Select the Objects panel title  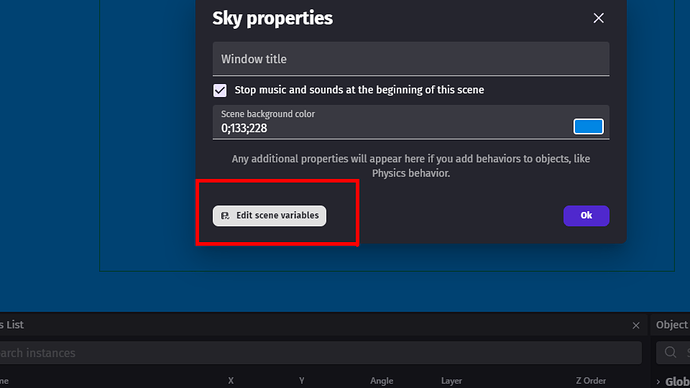pos(672,325)
